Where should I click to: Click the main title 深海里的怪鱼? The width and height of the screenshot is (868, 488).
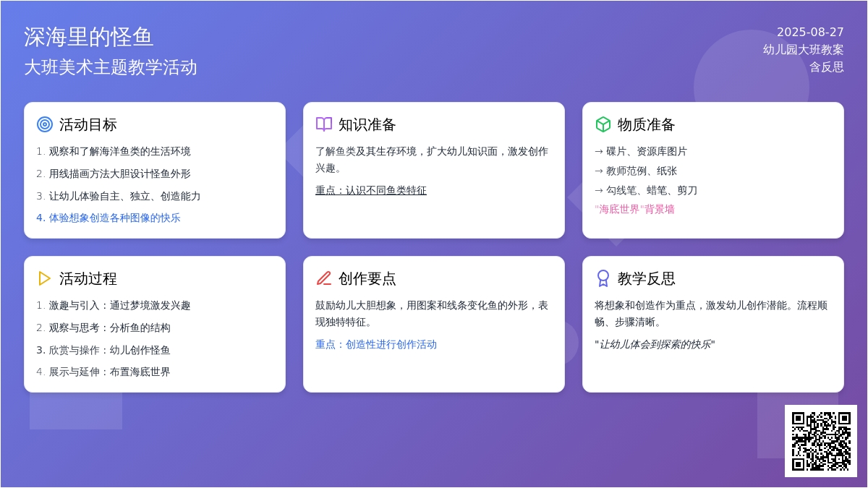tap(89, 37)
